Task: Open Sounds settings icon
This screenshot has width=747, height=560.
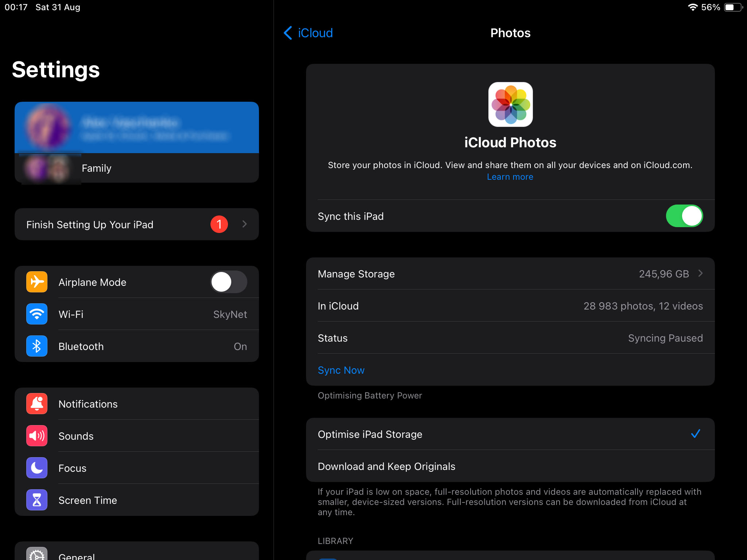Action: coord(36,436)
